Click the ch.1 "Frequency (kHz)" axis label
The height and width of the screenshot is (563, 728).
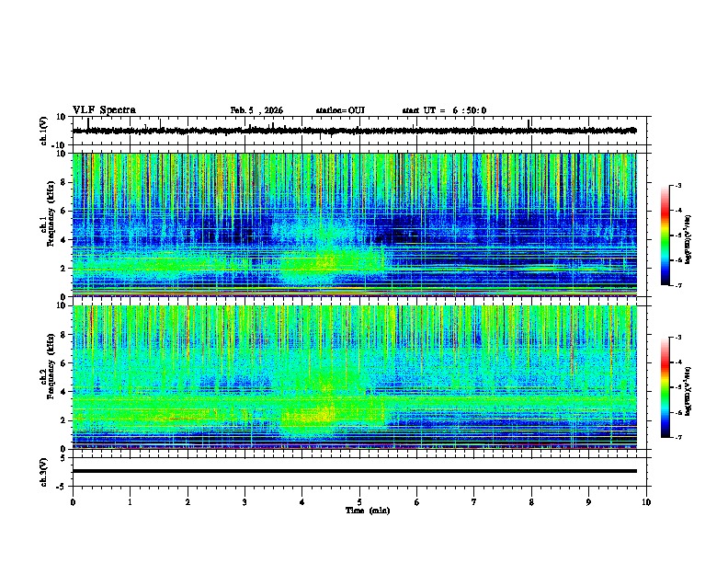coord(51,213)
